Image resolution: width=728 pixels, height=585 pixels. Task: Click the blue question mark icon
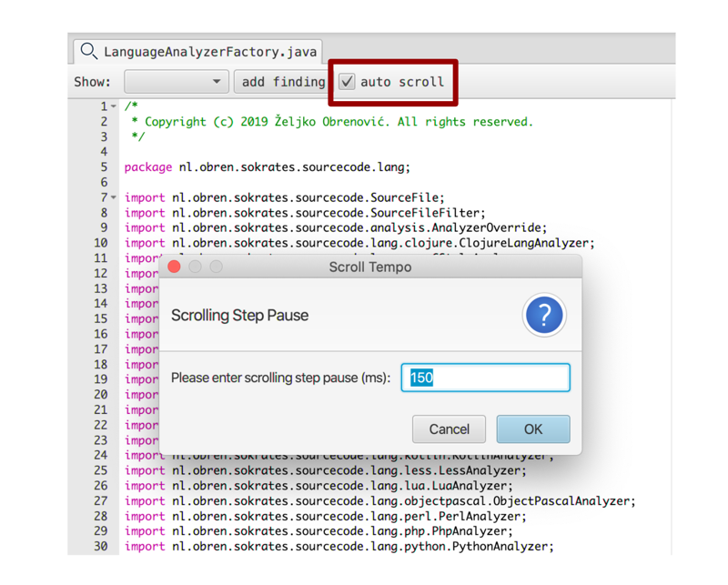click(x=544, y=315)
